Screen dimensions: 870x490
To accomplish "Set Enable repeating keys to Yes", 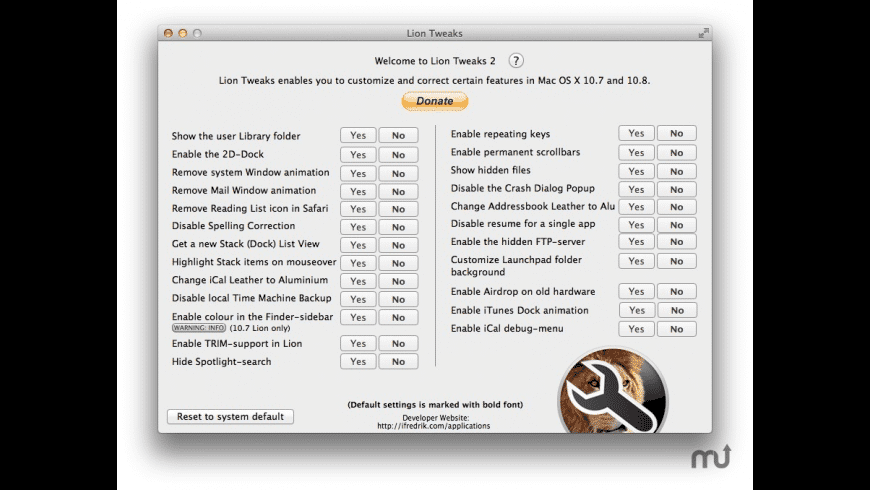I will click(636, 133).
